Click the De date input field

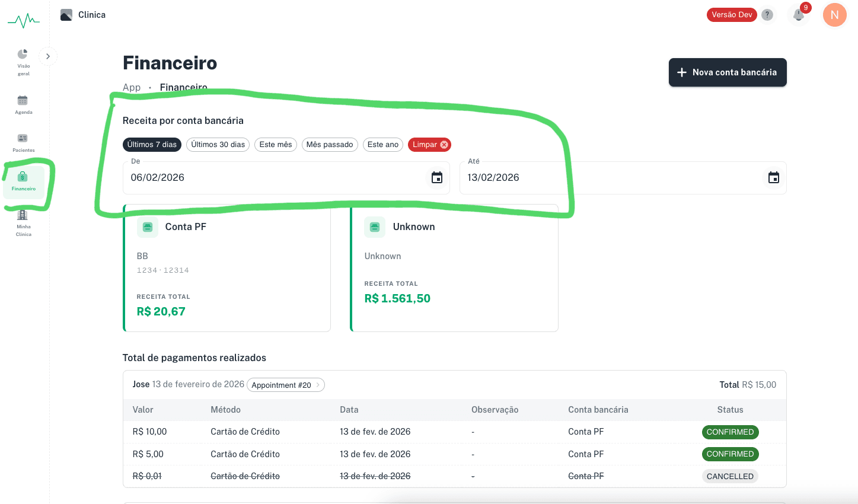tap(286, 178)
